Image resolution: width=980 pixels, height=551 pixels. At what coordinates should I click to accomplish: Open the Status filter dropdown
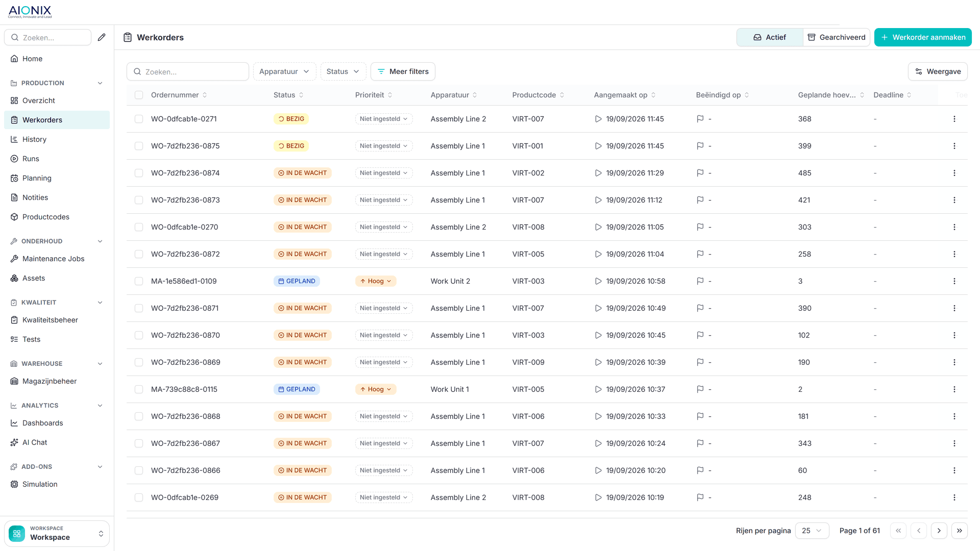343,71
